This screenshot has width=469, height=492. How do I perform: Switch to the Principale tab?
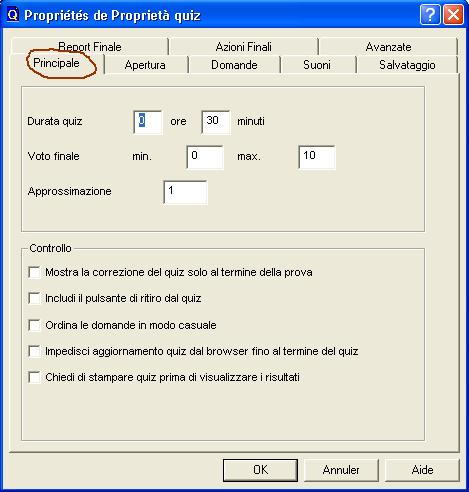[x=56, y=63]
